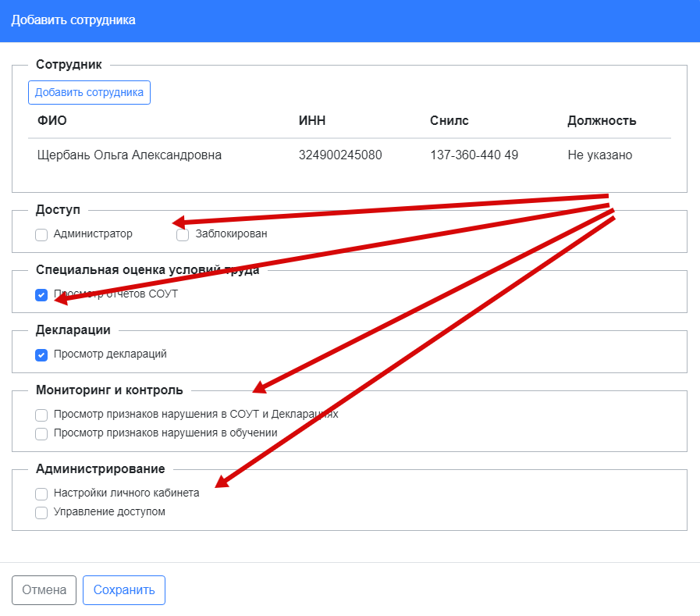Toggle Настройки личного кабинета checkbox
Image resolution: width=700 pixels, height=616 pixels.
[x=42, y=493]
